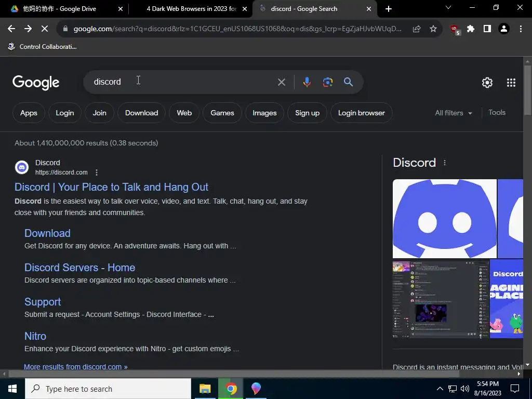Clear the search box with the X

(x=281, y=82)
